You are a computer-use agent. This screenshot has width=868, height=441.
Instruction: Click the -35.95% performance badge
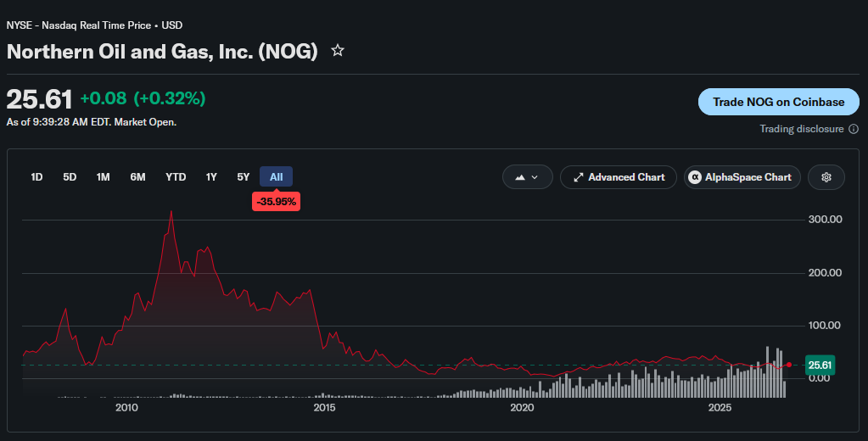277,201
